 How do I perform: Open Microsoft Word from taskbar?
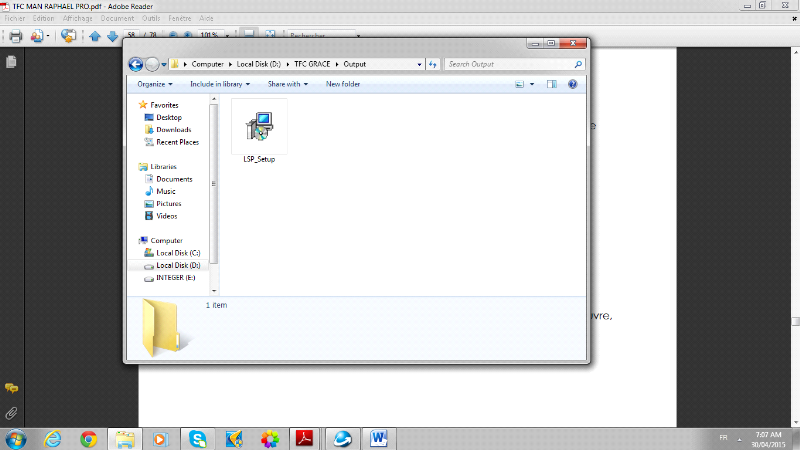(x=379, y=439)
